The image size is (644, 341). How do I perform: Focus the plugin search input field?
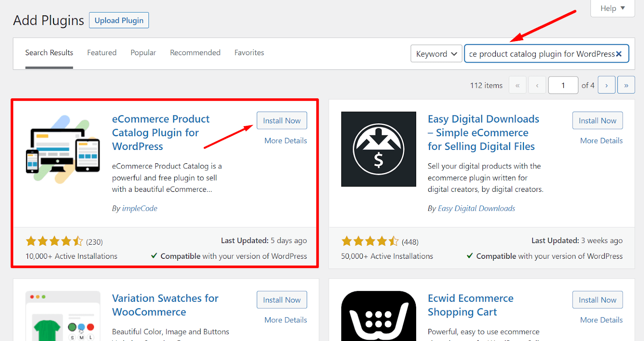click(x=539, y=54)
